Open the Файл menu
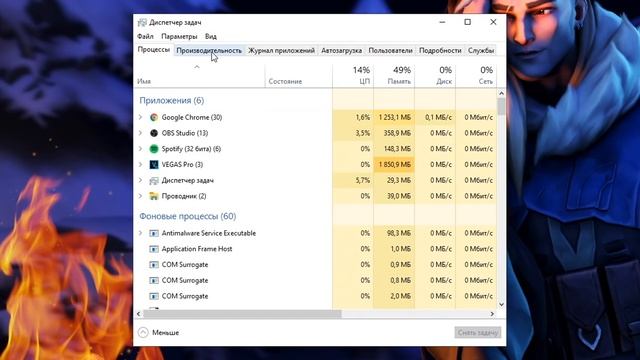Image resolution: width=640 pixels, height=360 pixels. [x=145, y=36]
